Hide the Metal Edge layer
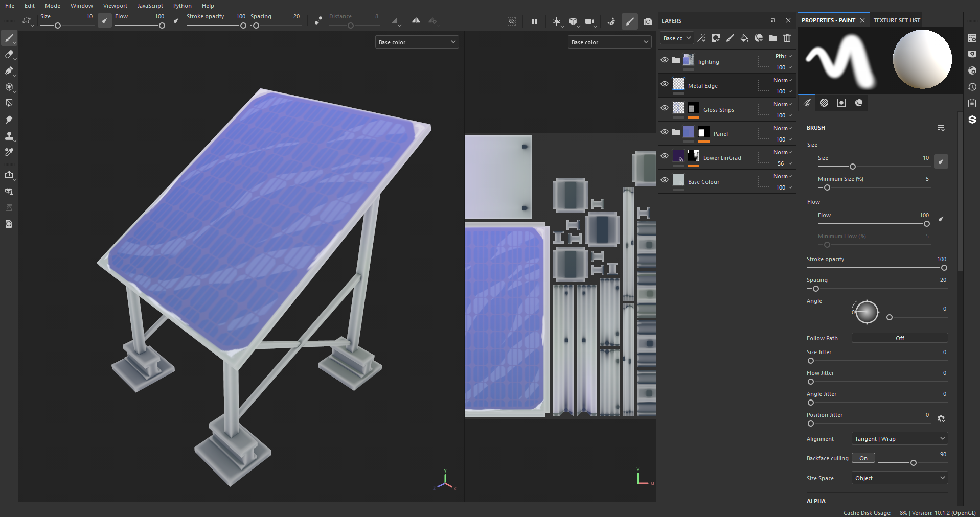The image size is (980, 517). 665,84
